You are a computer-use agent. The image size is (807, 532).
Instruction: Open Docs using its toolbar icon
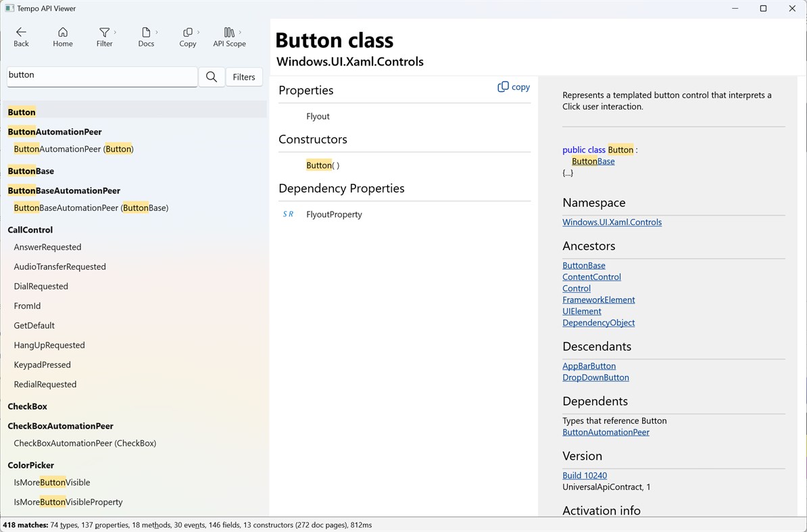coord(145,32)
